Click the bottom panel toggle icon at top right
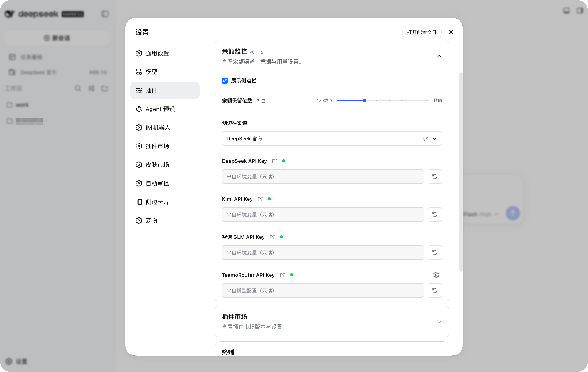Viewport: 588px width, 372px height. 566,11
